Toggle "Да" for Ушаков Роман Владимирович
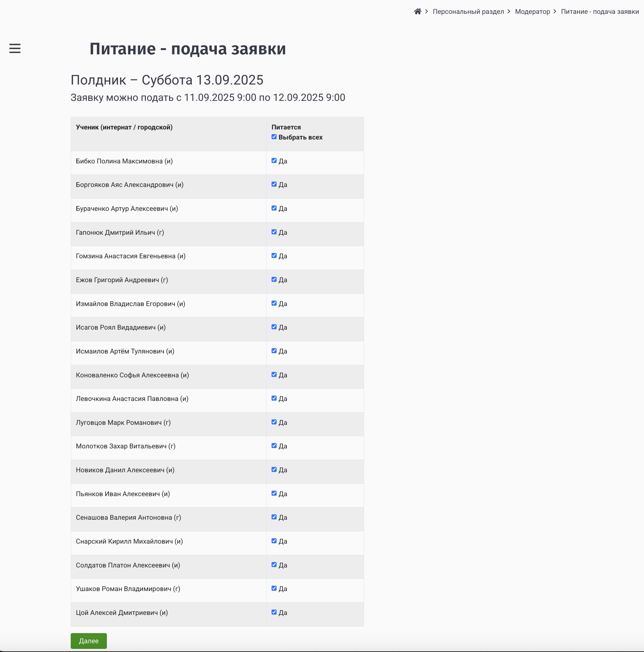 pos(274,588)
